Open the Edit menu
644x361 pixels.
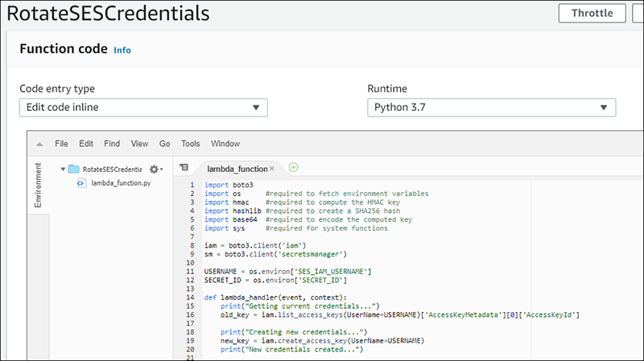[86, 144]
